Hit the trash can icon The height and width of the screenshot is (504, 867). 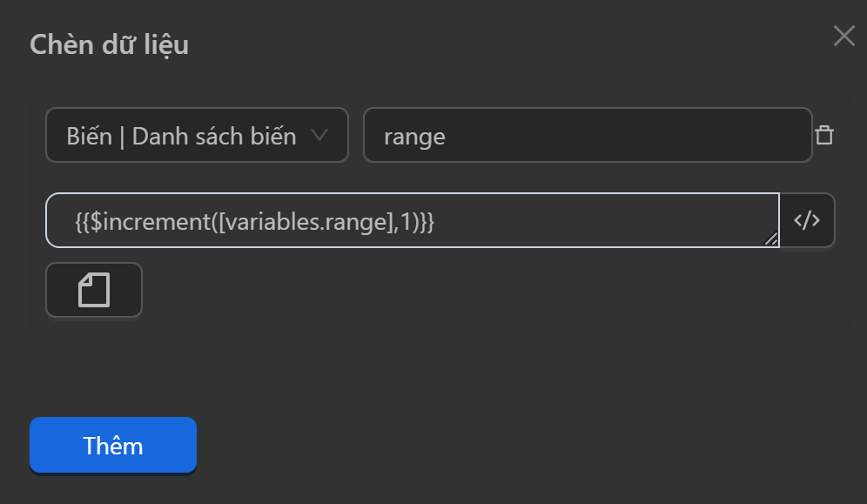pos(823,136)
